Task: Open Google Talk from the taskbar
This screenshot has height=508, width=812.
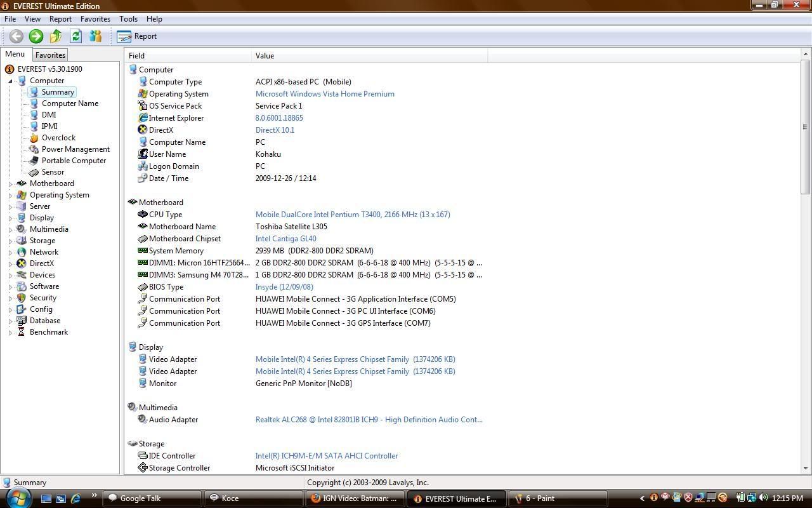Action: click(140, 498)
